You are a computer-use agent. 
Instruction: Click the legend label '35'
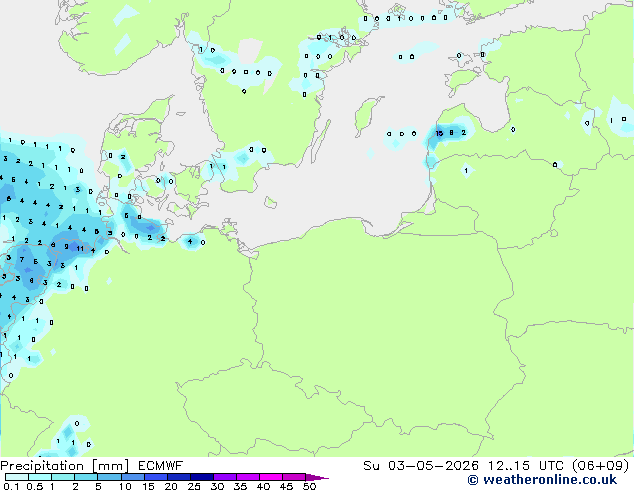tap(240, 486)
